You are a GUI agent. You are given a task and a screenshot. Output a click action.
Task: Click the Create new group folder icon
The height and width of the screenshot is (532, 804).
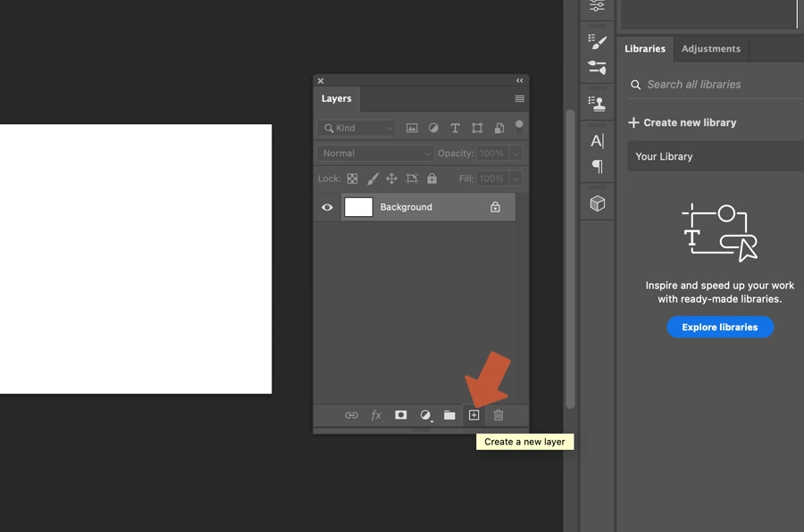pyautogui.click(x=449, y=415)
